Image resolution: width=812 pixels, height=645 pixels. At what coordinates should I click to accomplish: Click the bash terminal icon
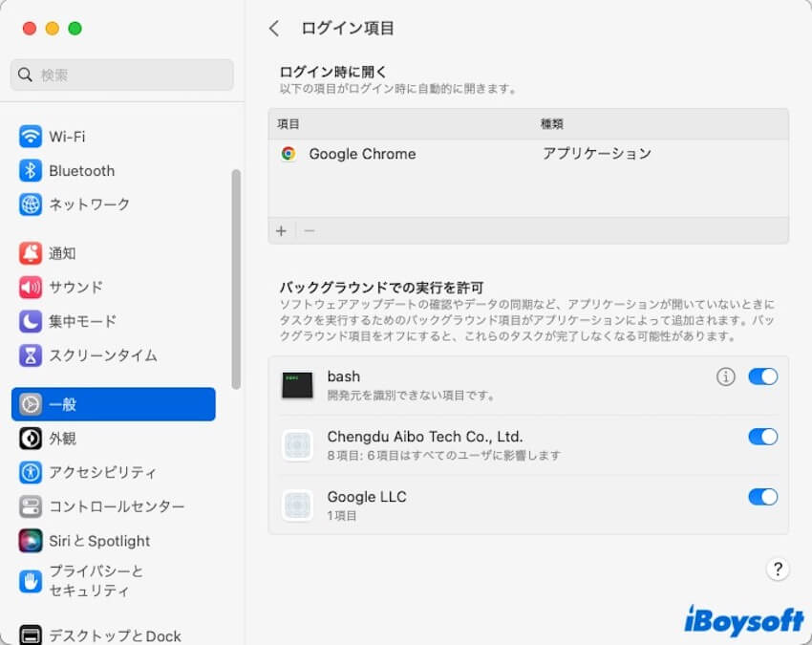pos(297,385)
